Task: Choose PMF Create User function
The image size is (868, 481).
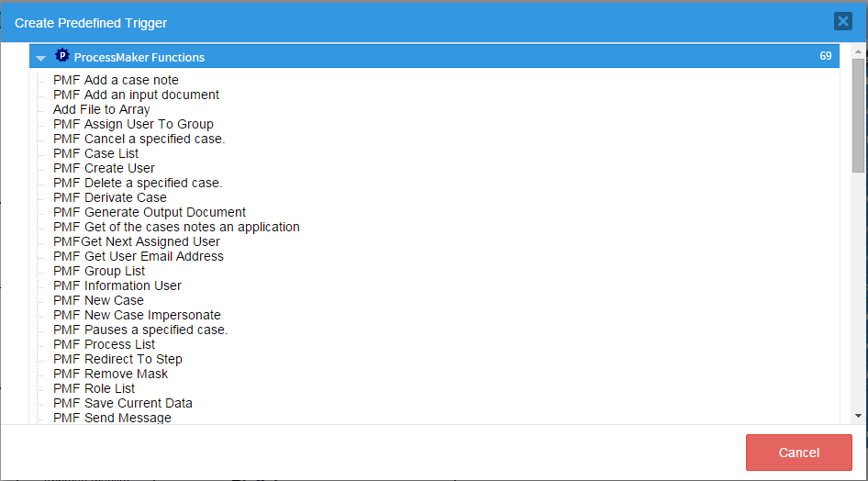Action: click(104, 168)
